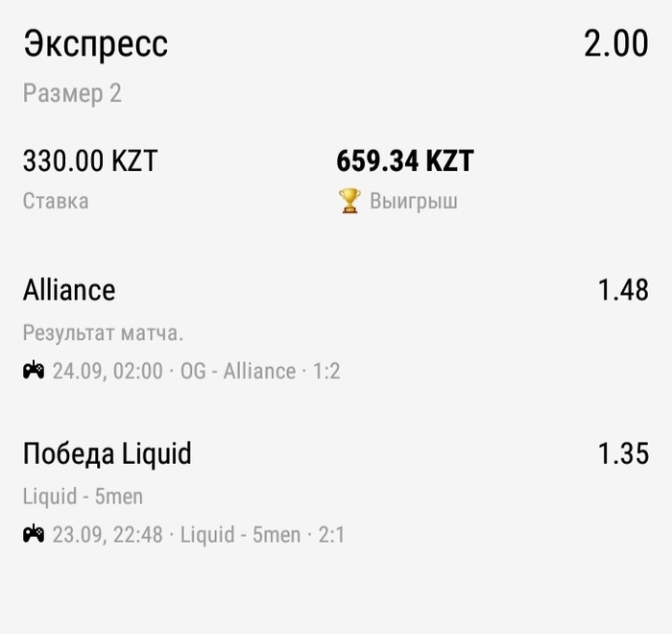Select the 659.34 KZT winnings amount

coord(405,160)
